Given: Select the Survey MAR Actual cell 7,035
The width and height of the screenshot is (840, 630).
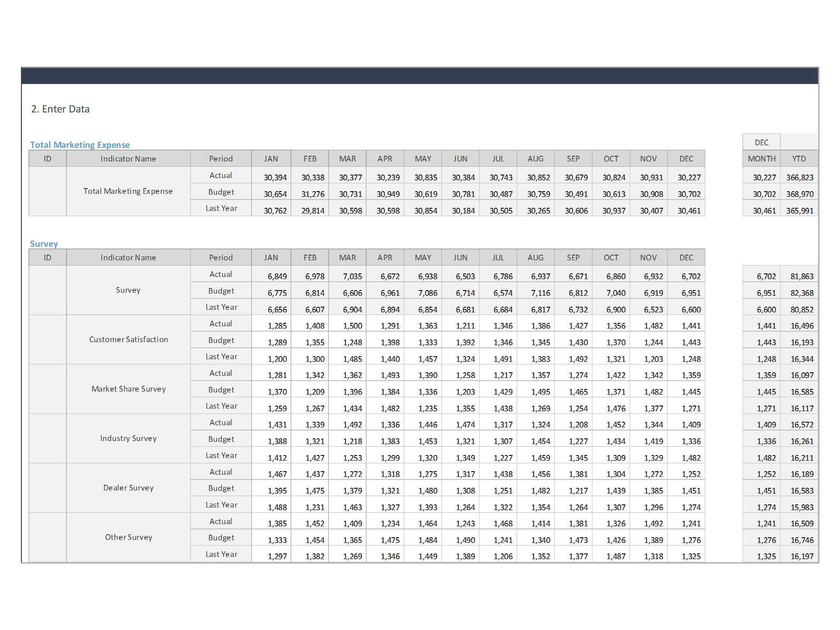Looking at the screenshot, I should point(348,276).
